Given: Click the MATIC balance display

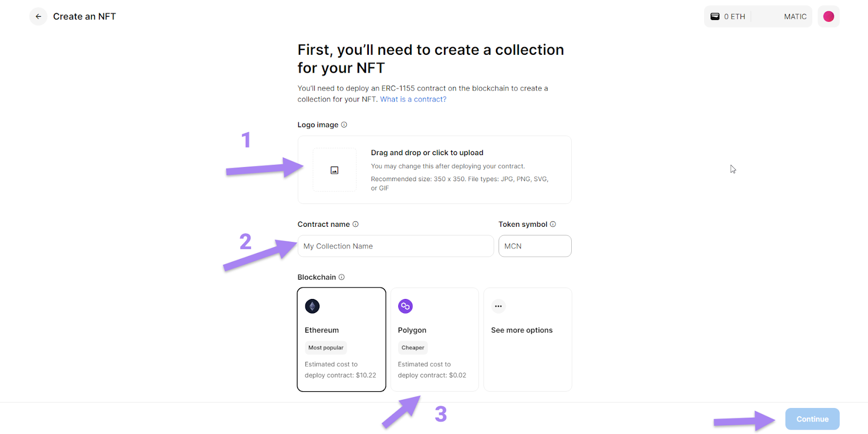Looking at the screenshot, I should click(795, 16).
